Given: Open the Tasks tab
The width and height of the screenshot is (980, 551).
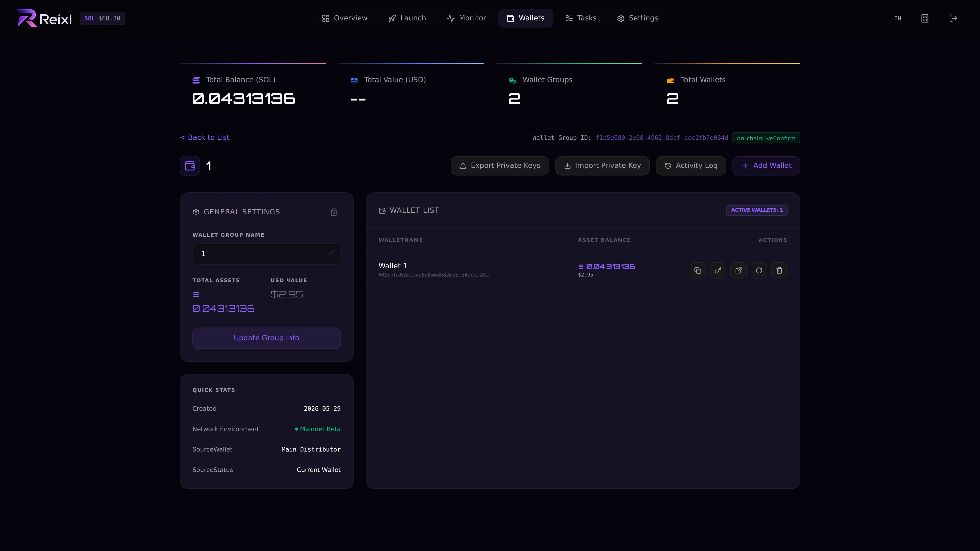Looking at the screenshot, I should 581,18.
